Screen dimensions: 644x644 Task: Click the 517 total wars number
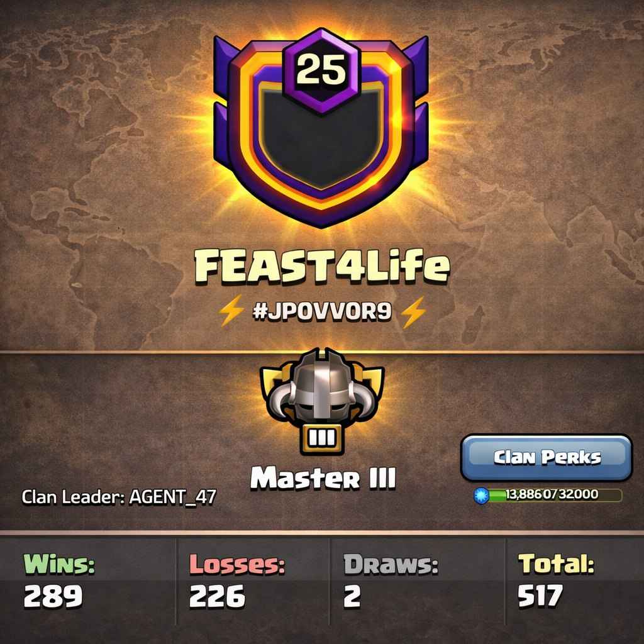click(x=540, y=596)
